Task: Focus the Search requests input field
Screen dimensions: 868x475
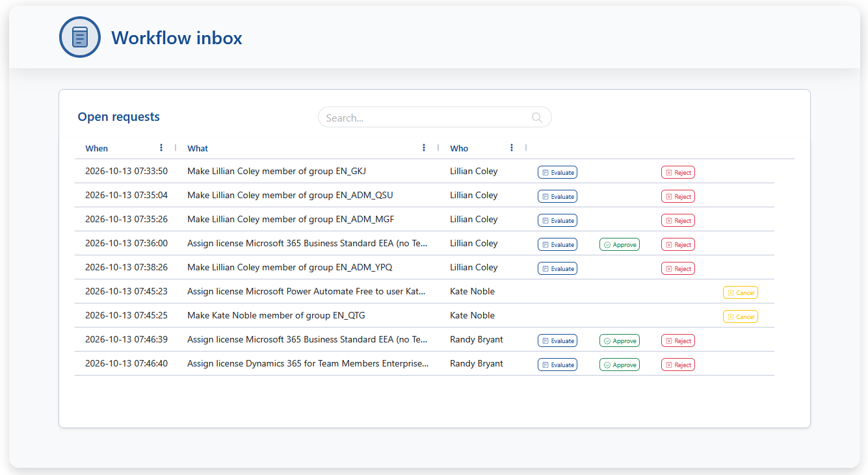Action: (x=434, y=118)
